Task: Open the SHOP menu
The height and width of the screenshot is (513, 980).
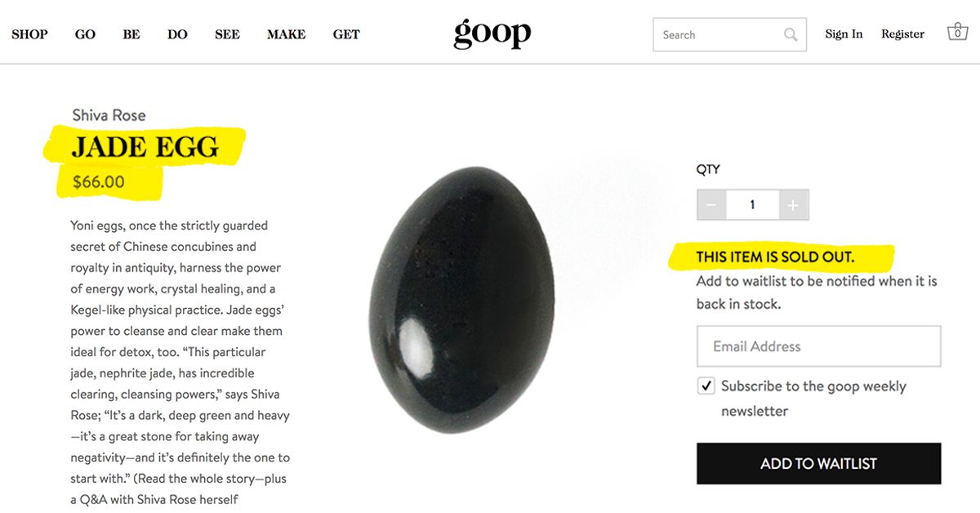Action: 29,34
